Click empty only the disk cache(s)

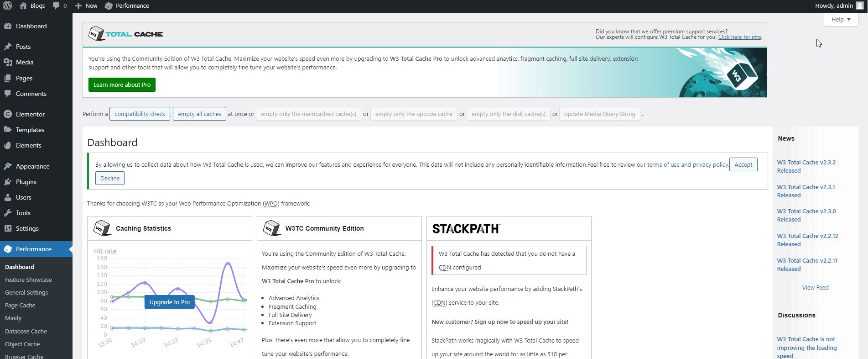click(508, 114)
